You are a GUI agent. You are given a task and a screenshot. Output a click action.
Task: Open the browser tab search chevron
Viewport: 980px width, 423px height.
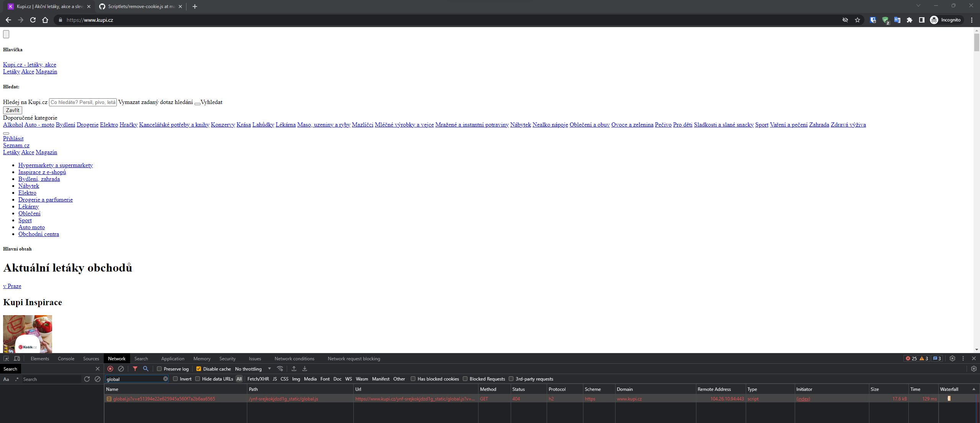[918, 6]
